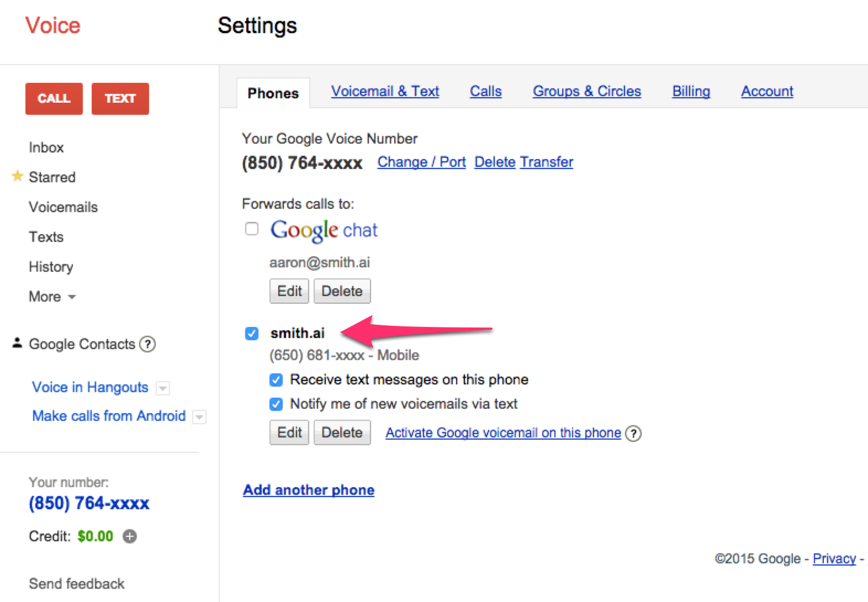Click the yellow star icon beside Starred
Screen dimensions: 868x602
click(18, 176)
